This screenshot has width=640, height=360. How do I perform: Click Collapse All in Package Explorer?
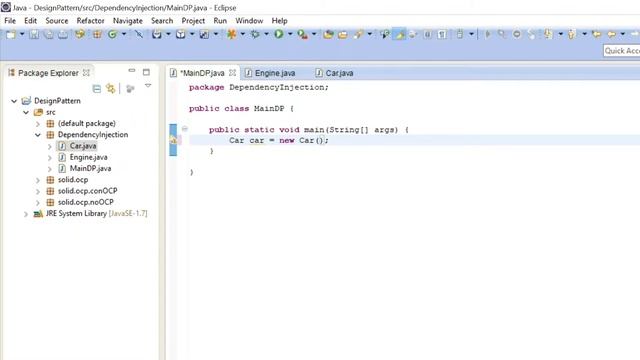coord(97,89)
